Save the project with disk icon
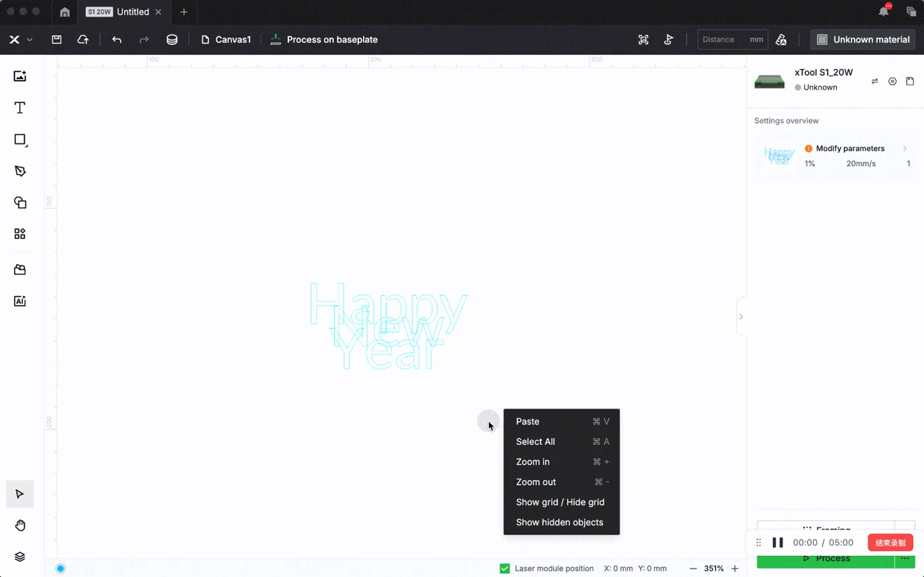The image size is (924, 577). point(57,40)
